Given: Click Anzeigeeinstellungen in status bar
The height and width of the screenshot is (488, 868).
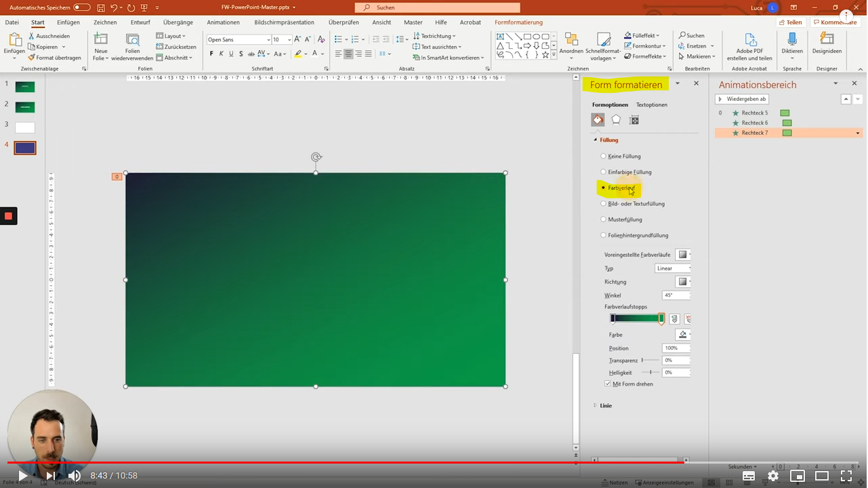Looking at the screenshot, I should pos(665,483).
